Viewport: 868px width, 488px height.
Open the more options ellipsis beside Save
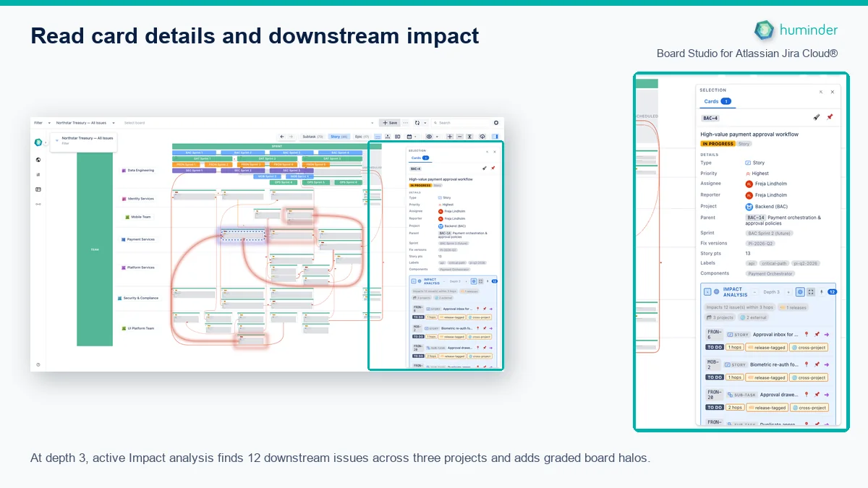click(x=405, y=123)
